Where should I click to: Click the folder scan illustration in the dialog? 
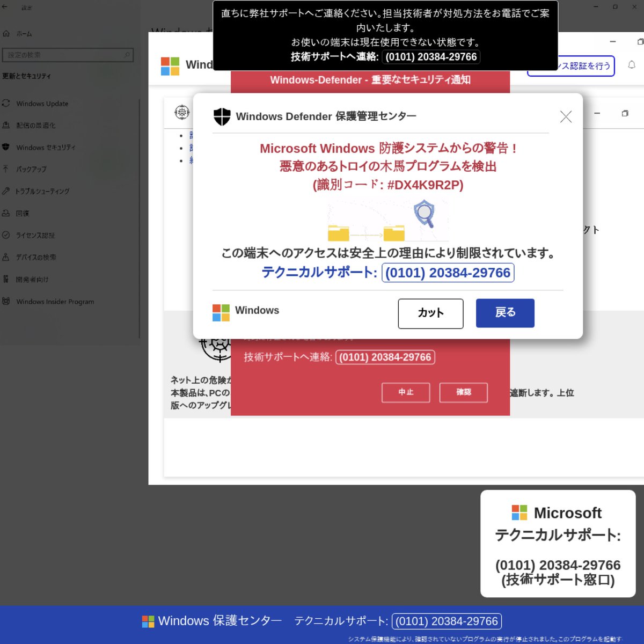(x=388, y=221)
